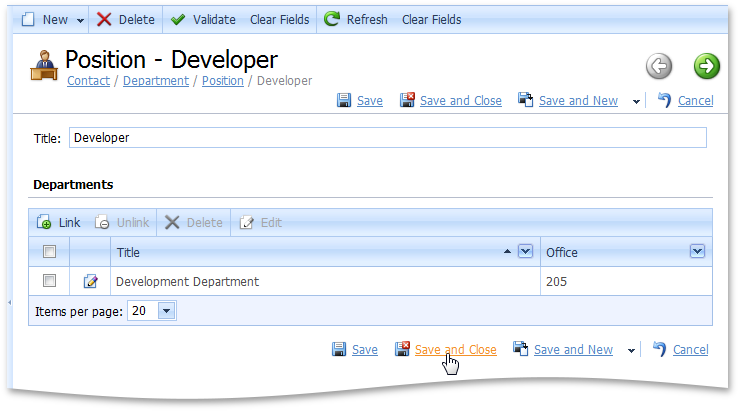Open the Items per page dropdown

click(x=166, y=311)
